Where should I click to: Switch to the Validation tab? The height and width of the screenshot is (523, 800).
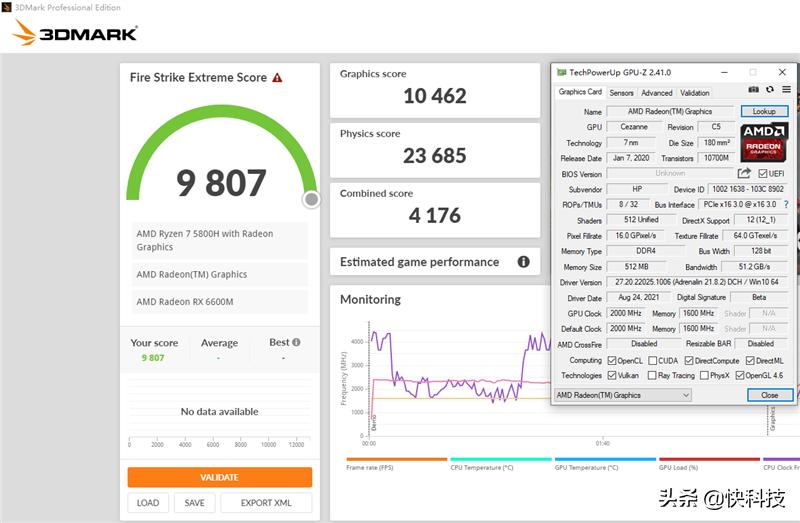(695, 93)
